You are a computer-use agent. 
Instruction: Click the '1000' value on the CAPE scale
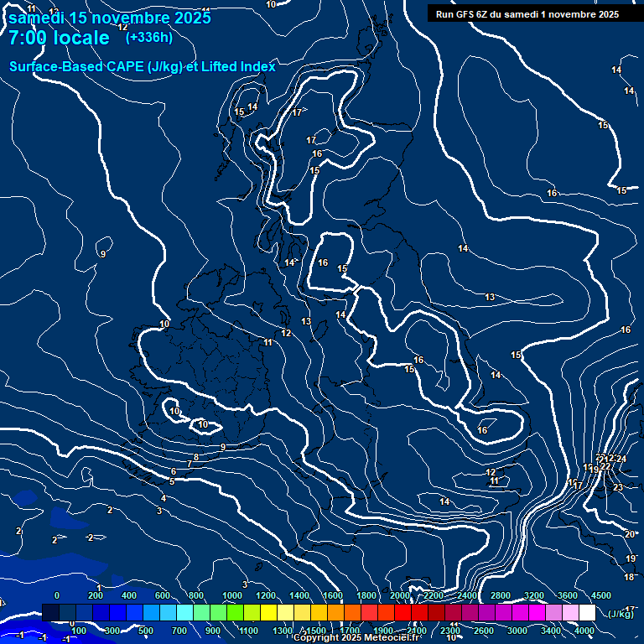pyautogui.click(x=232, y=595)
